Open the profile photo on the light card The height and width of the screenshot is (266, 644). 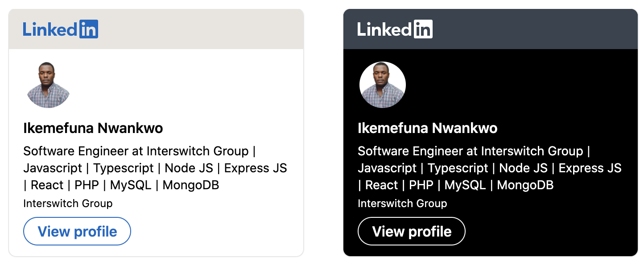(x=48, y=85)
